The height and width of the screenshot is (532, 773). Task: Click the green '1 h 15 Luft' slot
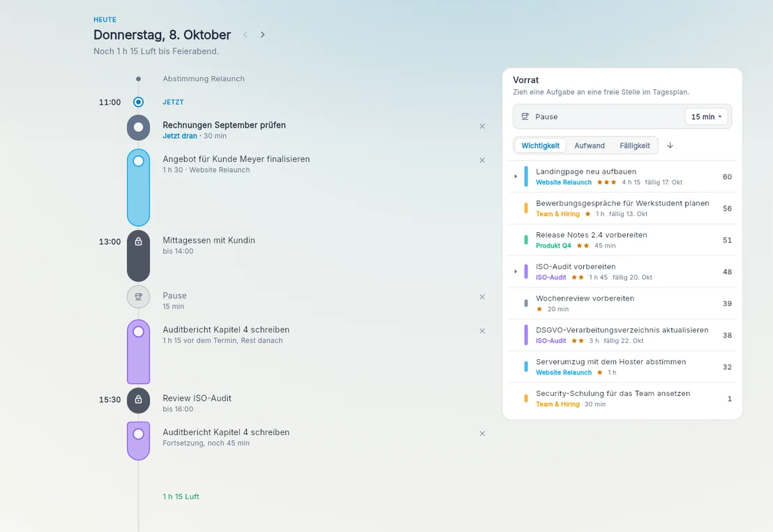tap(181, 496)
